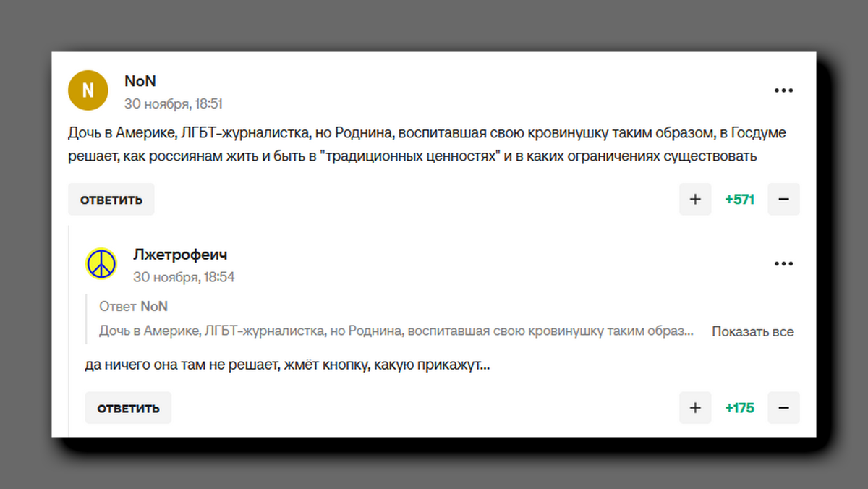Open NoN user avatar profile
Screen dimensions: 868x489
[x=88, y=90]
